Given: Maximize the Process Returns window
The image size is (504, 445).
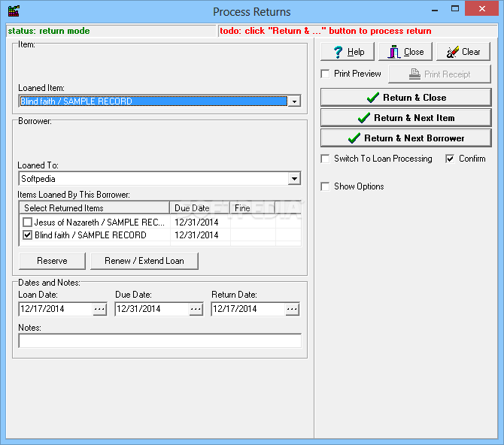Looking at the screenshot, I should click(x=455, y=9).
